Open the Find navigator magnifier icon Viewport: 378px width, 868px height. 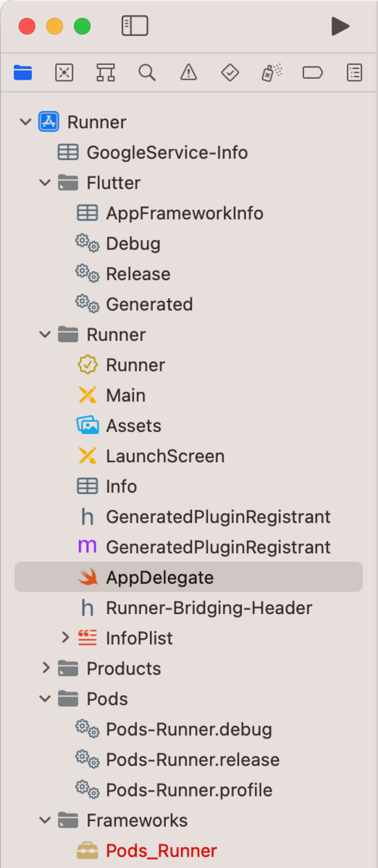(147, 72)
